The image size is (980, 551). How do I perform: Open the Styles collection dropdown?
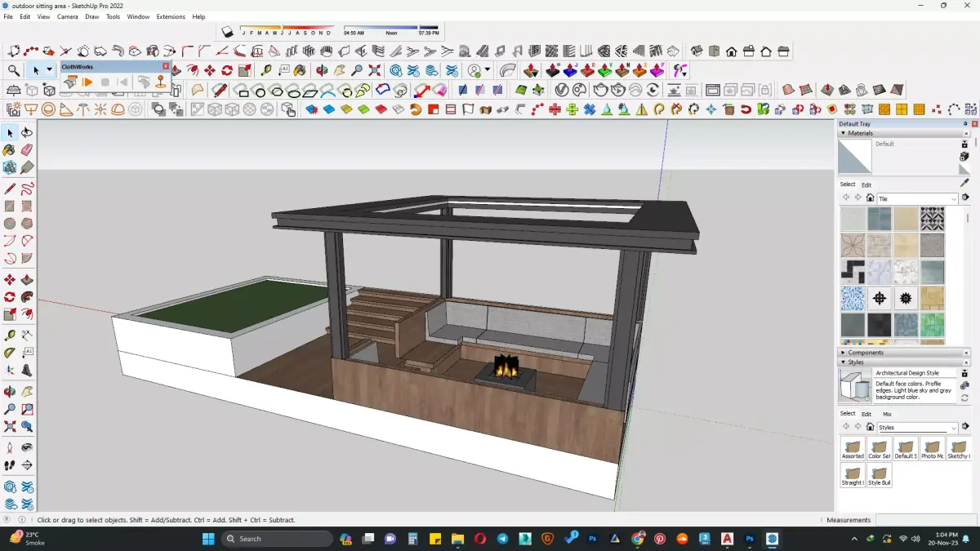(x=953, y=428)
